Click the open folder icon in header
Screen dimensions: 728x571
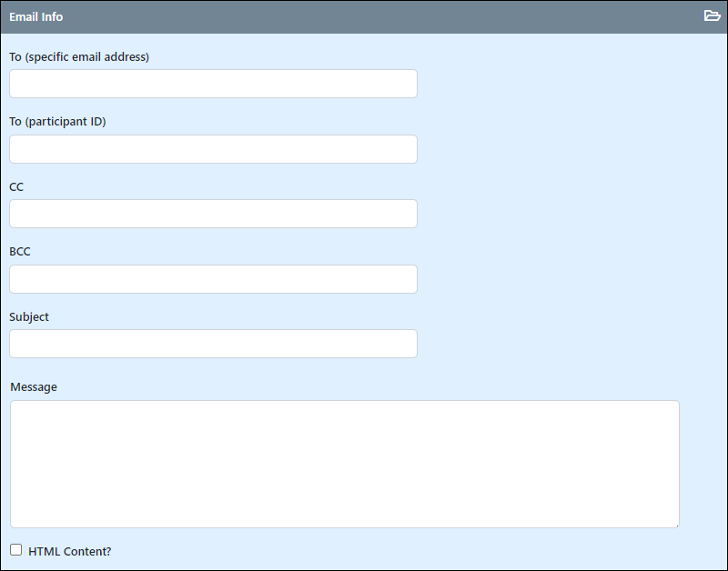[712, 15]
